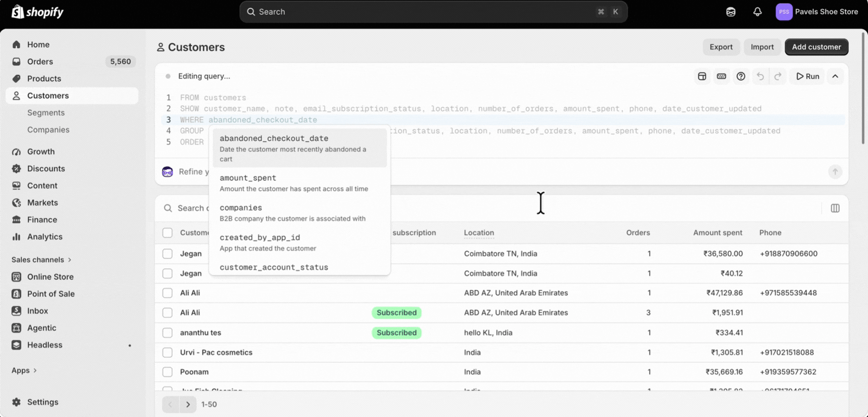Select created_by_app_id suggestion
Image resolution: width=868 pixels, height=417 pixels.
click(x=300, y=242)
